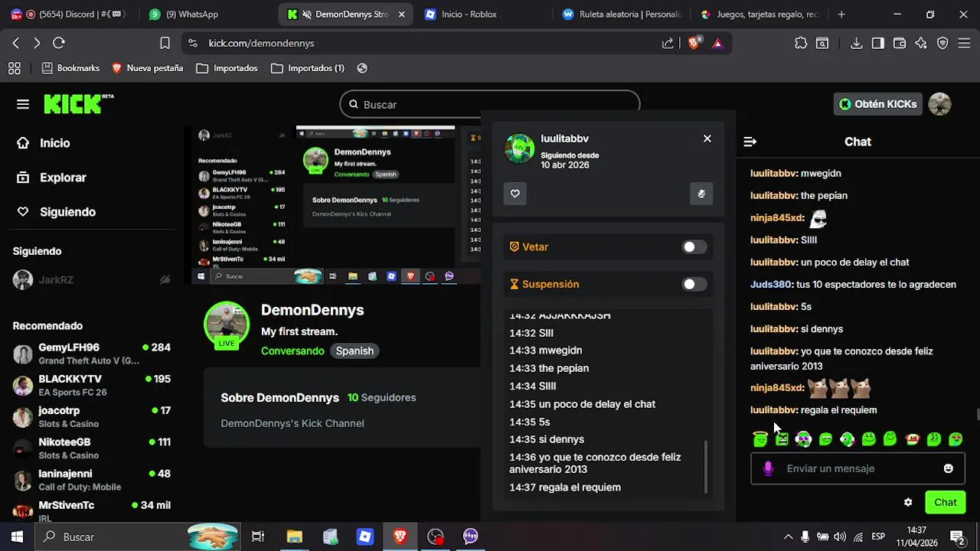
Task: Open profile avatar menu top right
Action: click(x=939, y=104)
